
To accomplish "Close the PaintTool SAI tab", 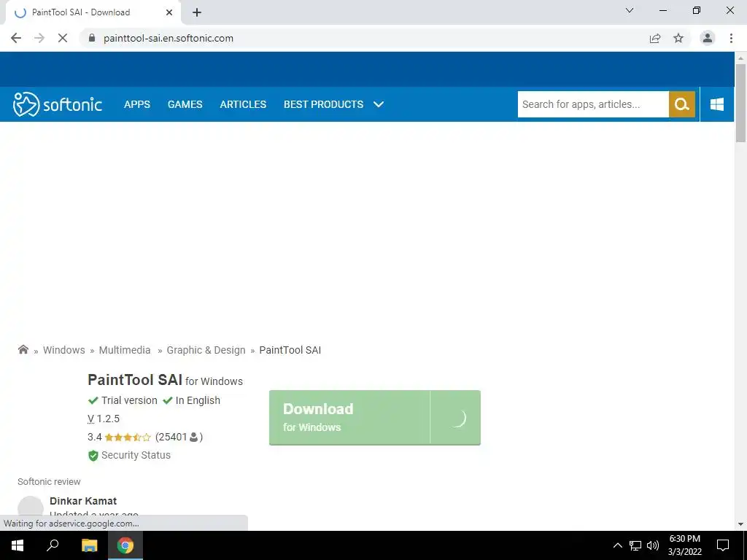I will [x=169, y=12].
